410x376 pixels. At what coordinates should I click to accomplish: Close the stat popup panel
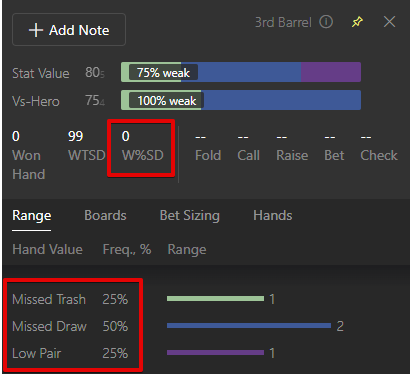click(389, 22)
